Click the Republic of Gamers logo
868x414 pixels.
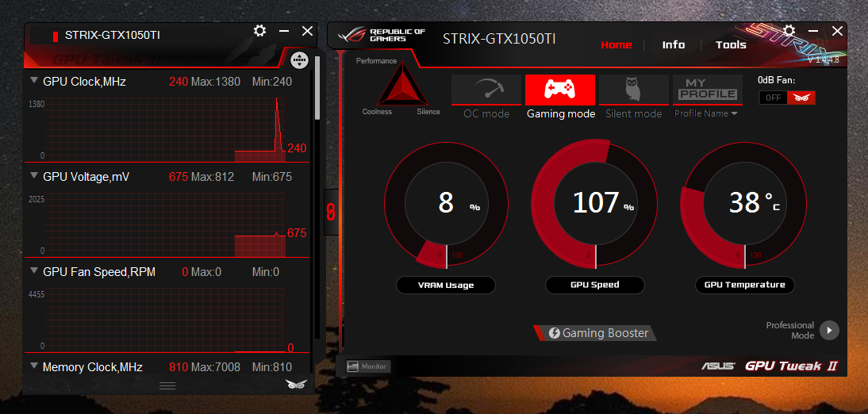[x=380, y=35]
